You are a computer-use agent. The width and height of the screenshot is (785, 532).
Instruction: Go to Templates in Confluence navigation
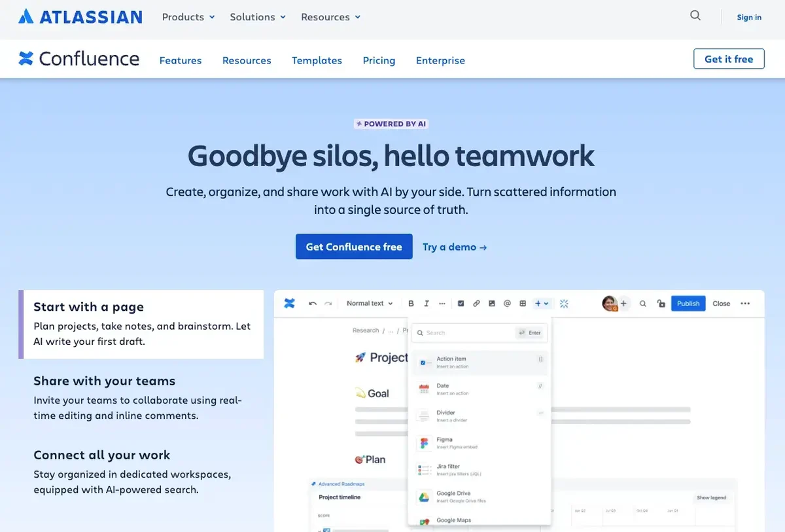pos(317,60)
